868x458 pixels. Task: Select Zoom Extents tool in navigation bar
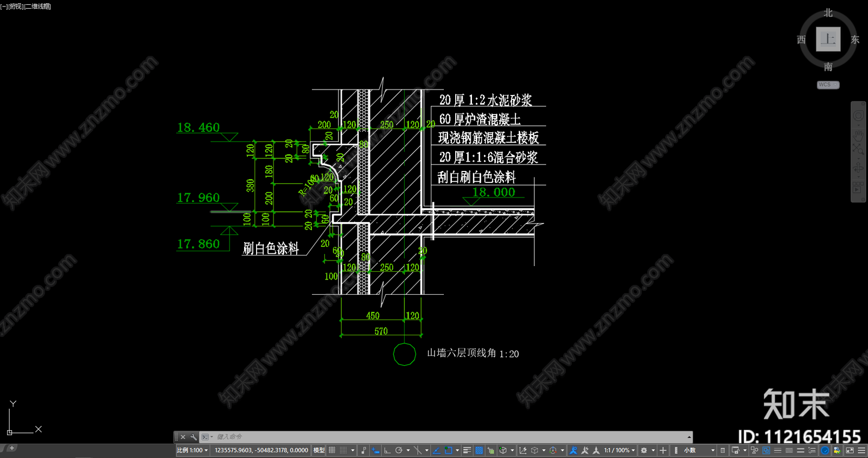tap(858, 149)
